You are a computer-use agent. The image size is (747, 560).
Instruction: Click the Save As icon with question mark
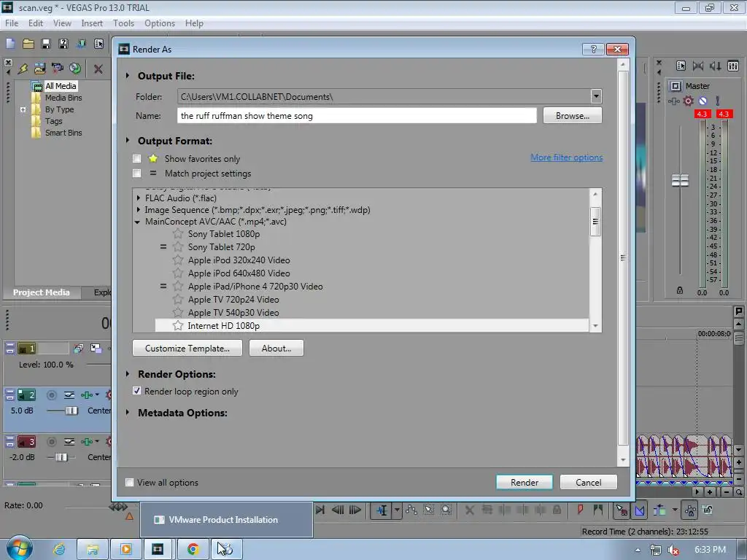[63, 44]
